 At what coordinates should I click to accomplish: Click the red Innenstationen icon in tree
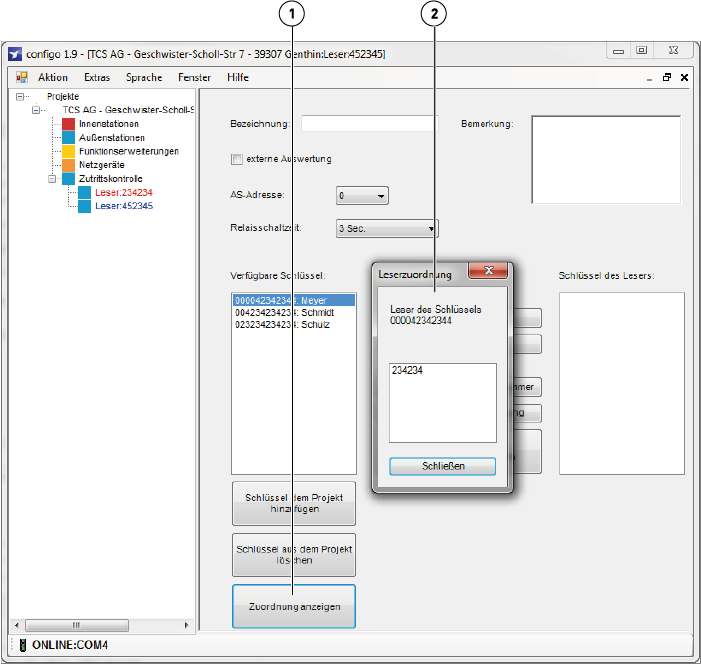[69, 124]
